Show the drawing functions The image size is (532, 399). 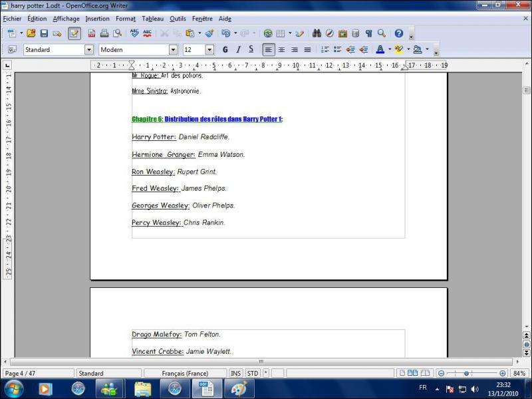coord(299,33)
